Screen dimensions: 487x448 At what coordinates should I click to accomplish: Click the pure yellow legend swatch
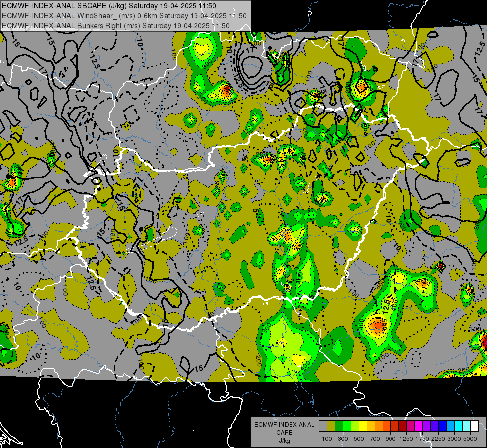(x=363, y=426)
